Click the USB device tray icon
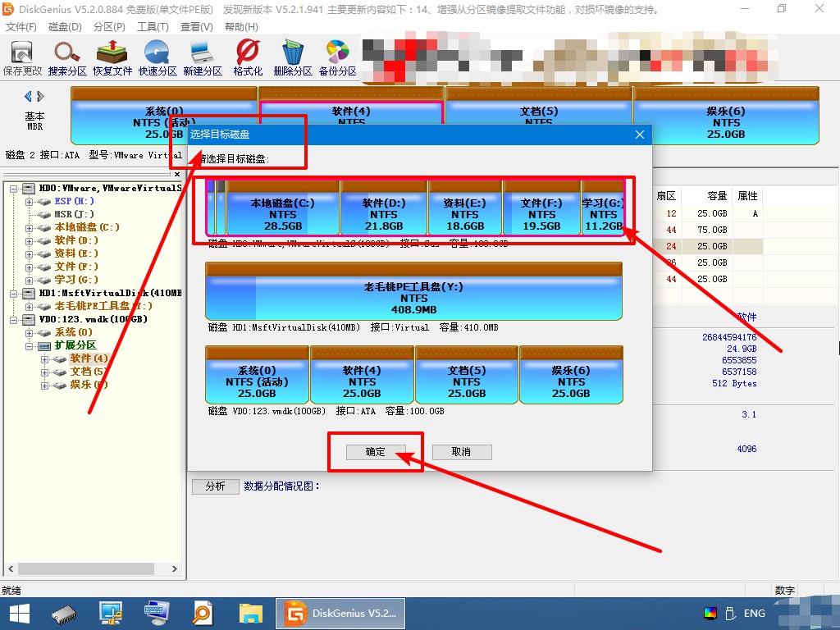The width and height of the screenshot is (840, 630). (x=730, y=614)
